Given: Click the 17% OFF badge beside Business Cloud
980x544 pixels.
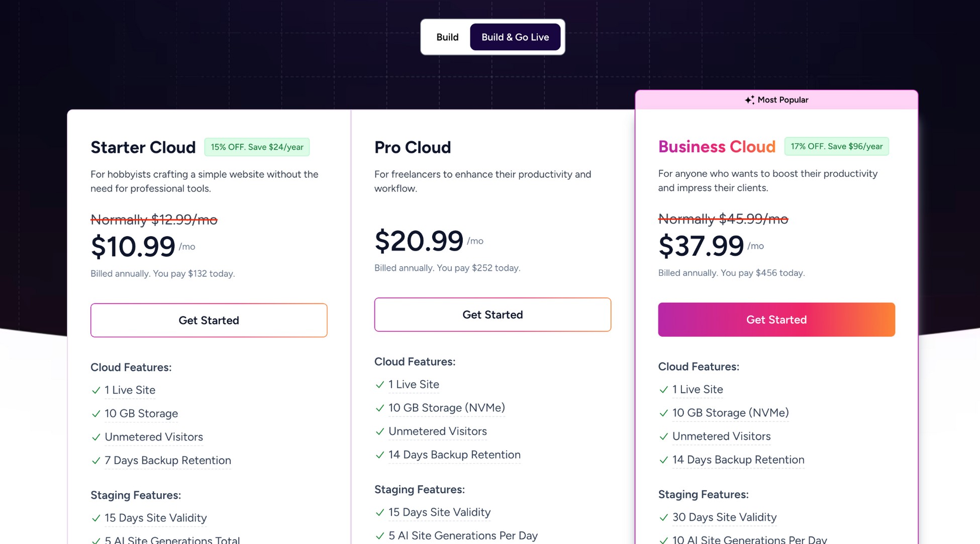Looking at the screenshot, I should (x=836, y=146).
